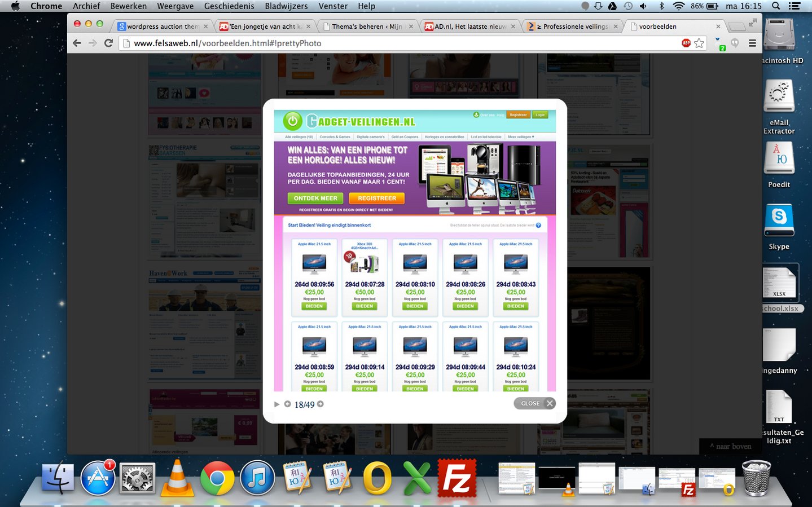Click the orange REGISTREER banner button

click(x=377, y=199)
